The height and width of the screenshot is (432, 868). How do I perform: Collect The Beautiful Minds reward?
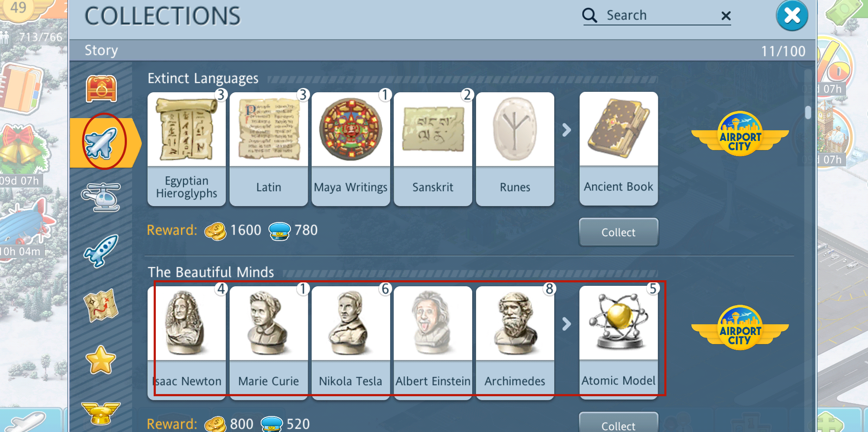pos(619,423)
